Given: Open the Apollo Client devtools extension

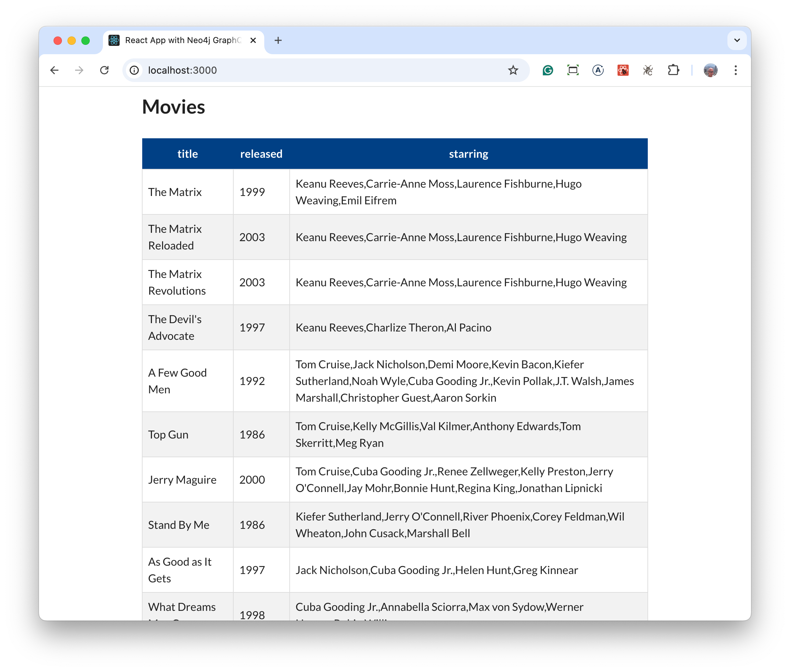Looking at the screenshot, I should [598, 70].
